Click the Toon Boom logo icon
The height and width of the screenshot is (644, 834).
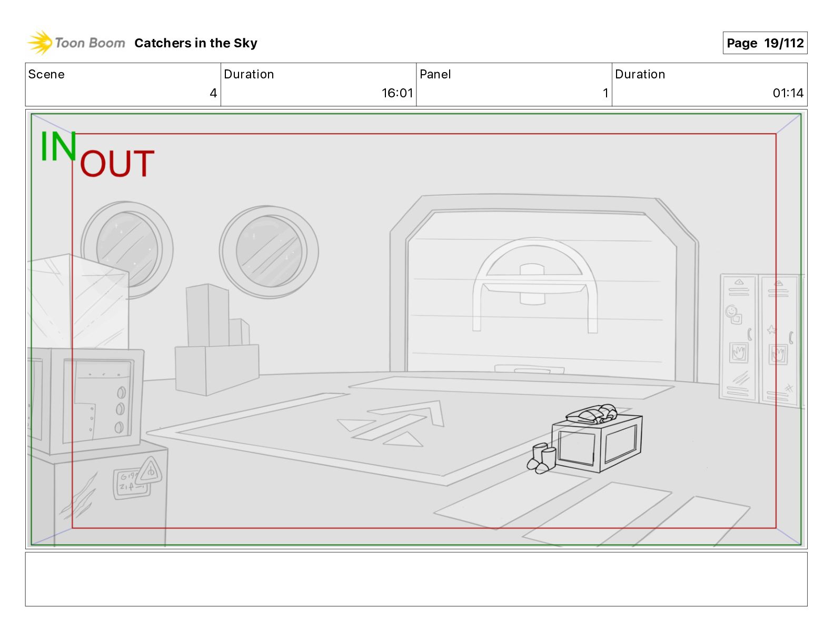[40, 43]
